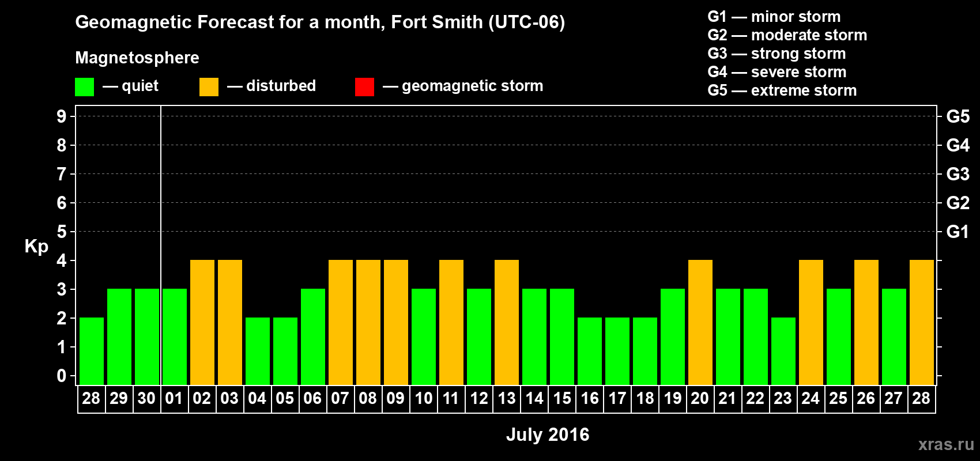Click the orange bar for day 09
This screenshot has width=980, height=461.
pyautogui.click(x=396, y=323)
